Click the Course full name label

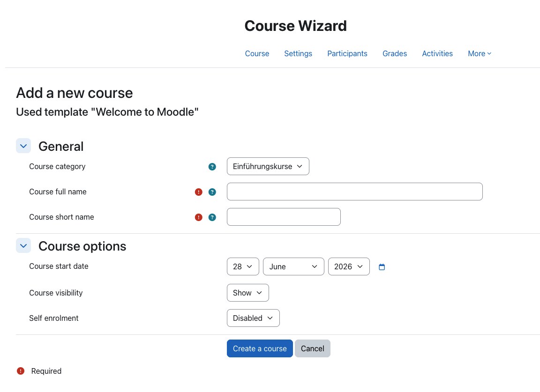58,192
